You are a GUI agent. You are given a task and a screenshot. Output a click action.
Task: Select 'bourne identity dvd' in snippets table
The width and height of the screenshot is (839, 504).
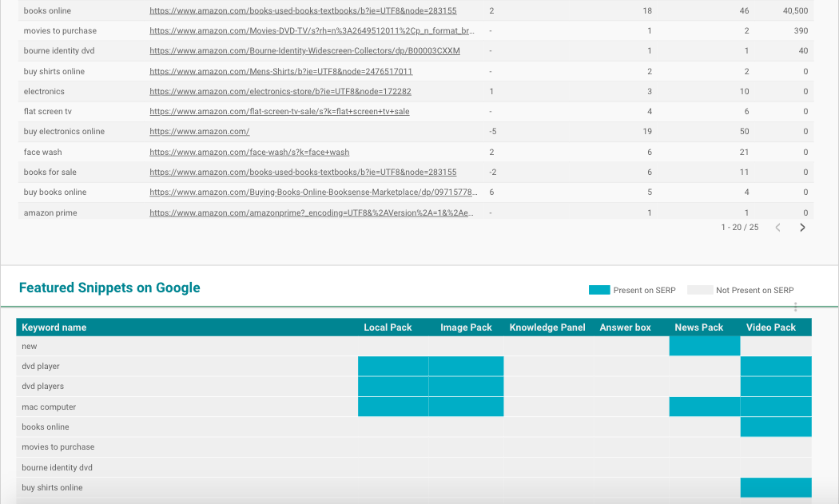(x=57, y=467)
